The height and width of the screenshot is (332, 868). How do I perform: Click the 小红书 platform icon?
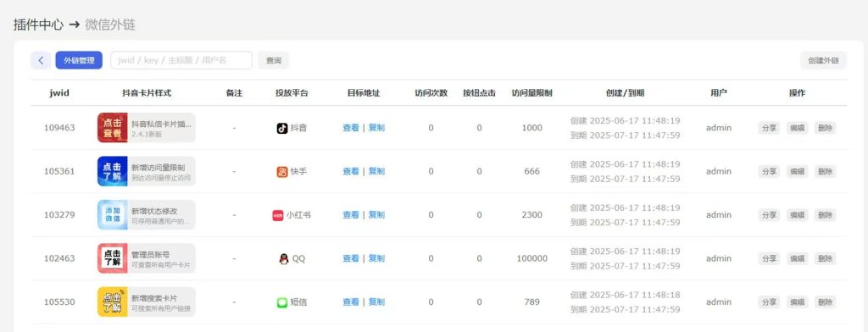coord(278,214)
